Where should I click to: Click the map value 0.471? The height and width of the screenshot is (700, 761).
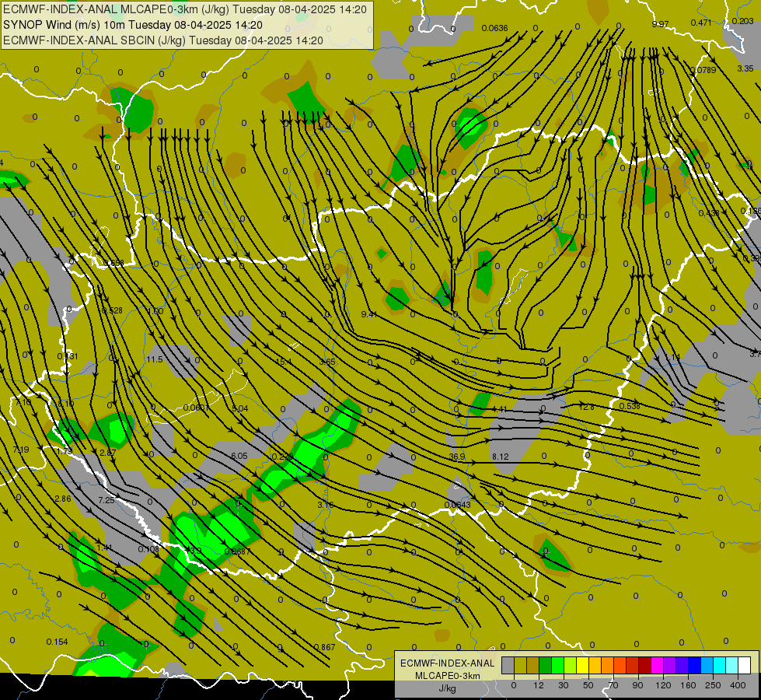coord(701,23)
